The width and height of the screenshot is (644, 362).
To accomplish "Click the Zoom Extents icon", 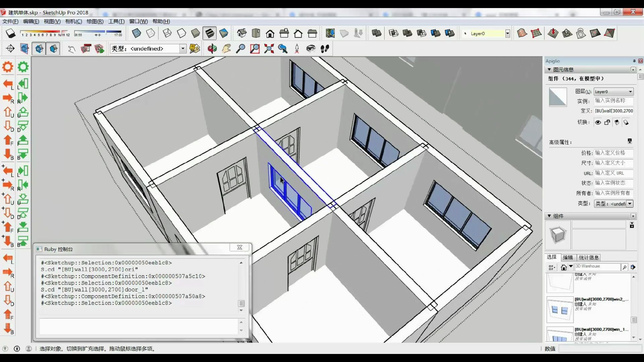I will pos(269,49).
